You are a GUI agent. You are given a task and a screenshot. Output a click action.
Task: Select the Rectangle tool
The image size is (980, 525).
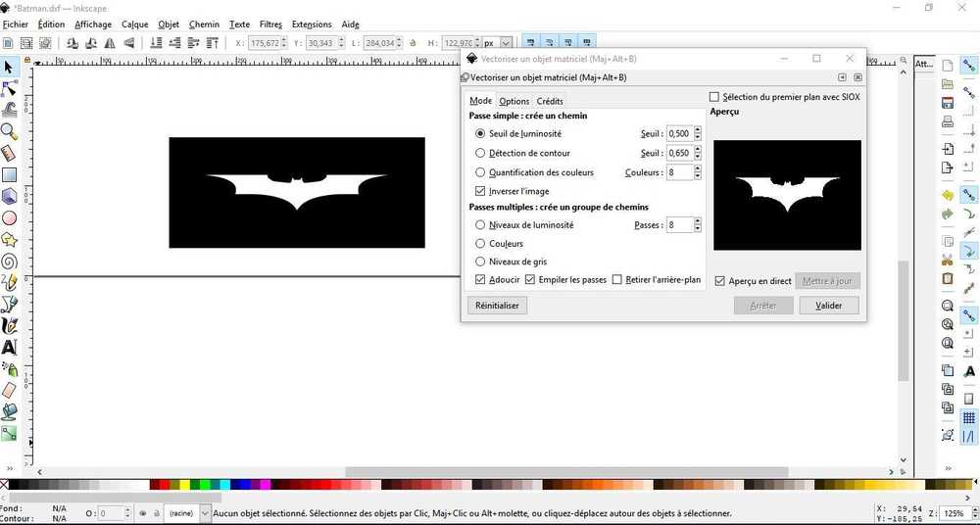click(9, 175)
